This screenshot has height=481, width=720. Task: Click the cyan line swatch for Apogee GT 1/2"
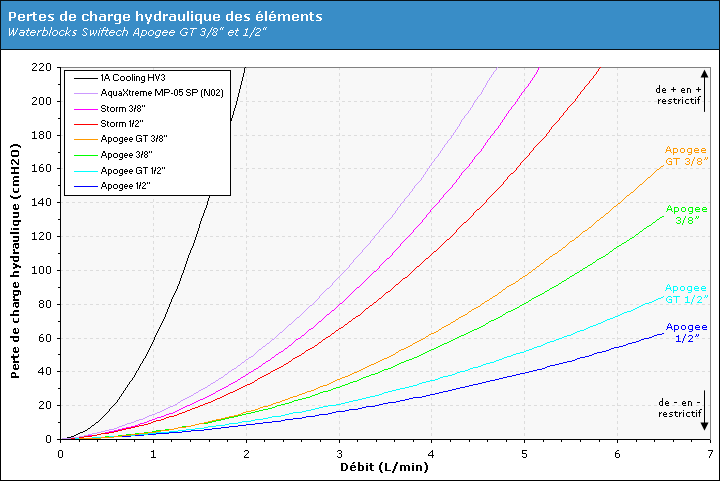click(x=86, y=171)
